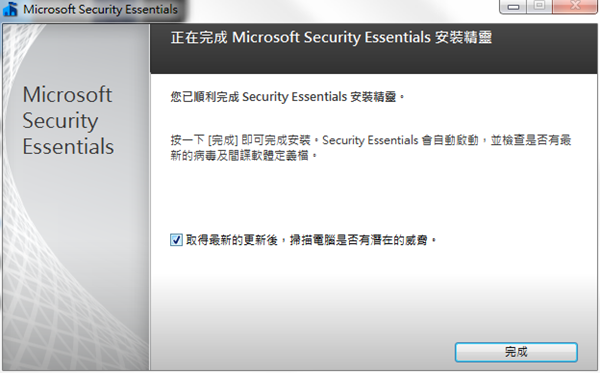Image resolution: width=600 pixels, height=373 pixels.
Task: Close the Security Essentials setup wizard
Action: click(x=575, y=6)
